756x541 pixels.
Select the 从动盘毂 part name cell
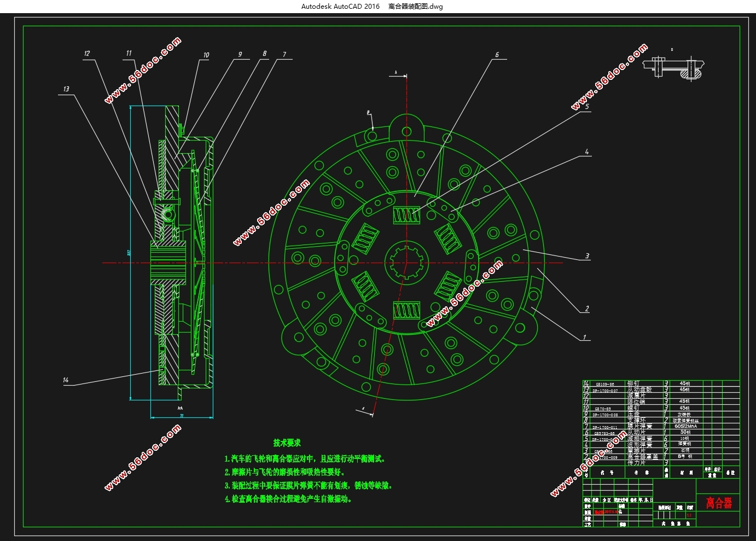tap(639, 389)
